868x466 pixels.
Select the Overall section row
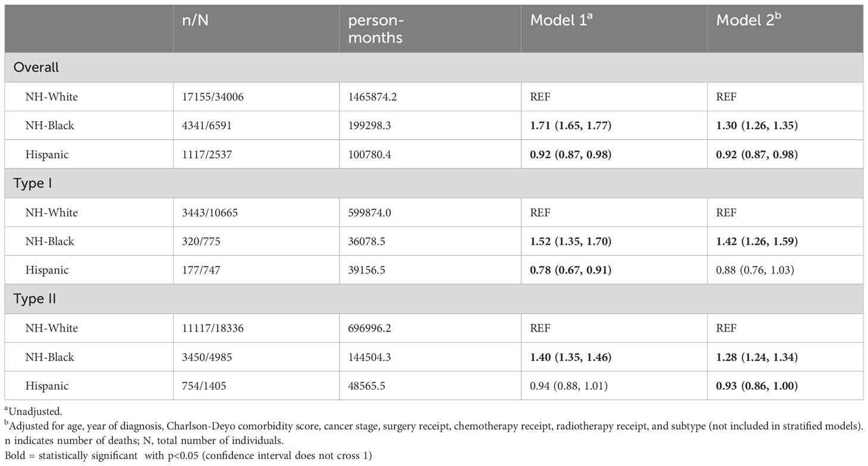434,67
